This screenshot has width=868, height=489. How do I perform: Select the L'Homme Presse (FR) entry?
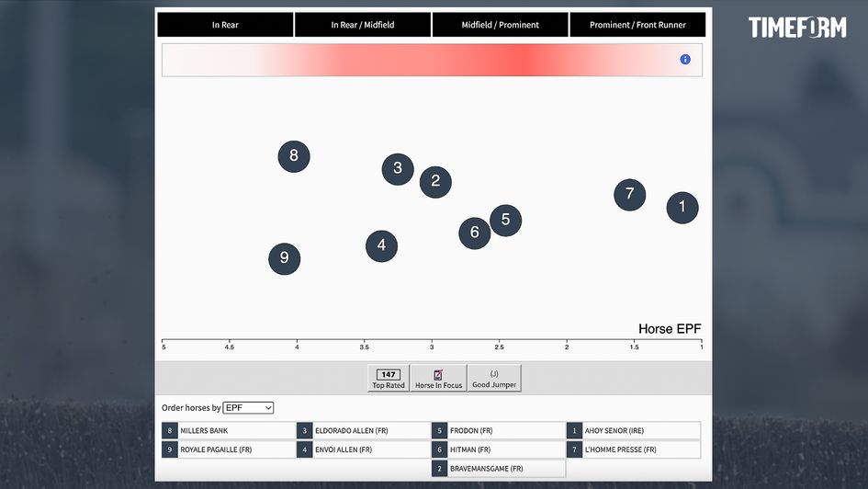click(x=633, y=449)
